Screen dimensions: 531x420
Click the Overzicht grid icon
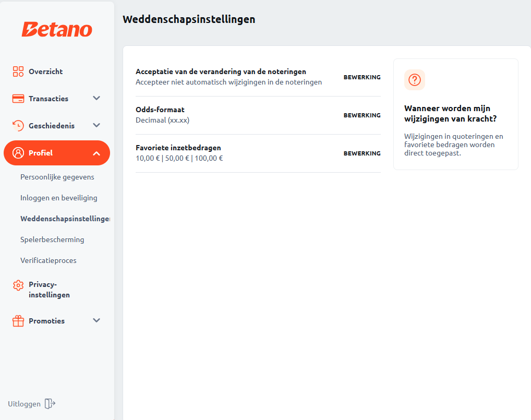[18, 71]
